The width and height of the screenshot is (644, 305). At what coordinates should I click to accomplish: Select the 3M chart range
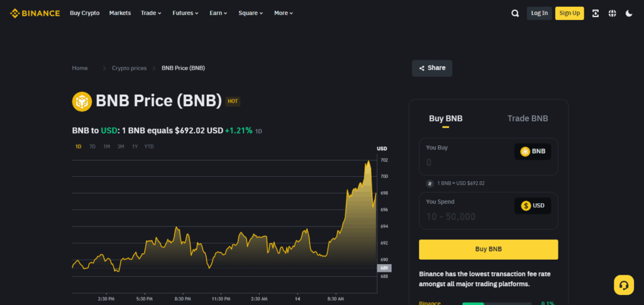pyautogui.click(x=121, y=147)
